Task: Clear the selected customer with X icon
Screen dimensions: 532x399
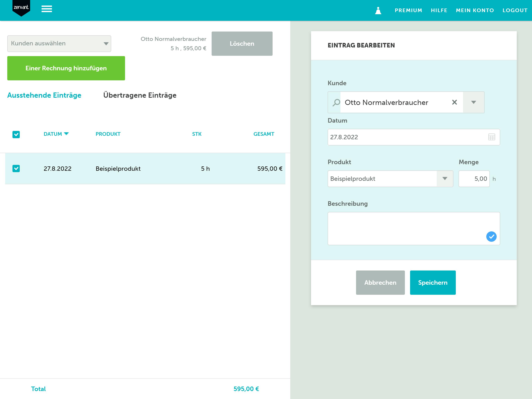Action: [454, 102]
